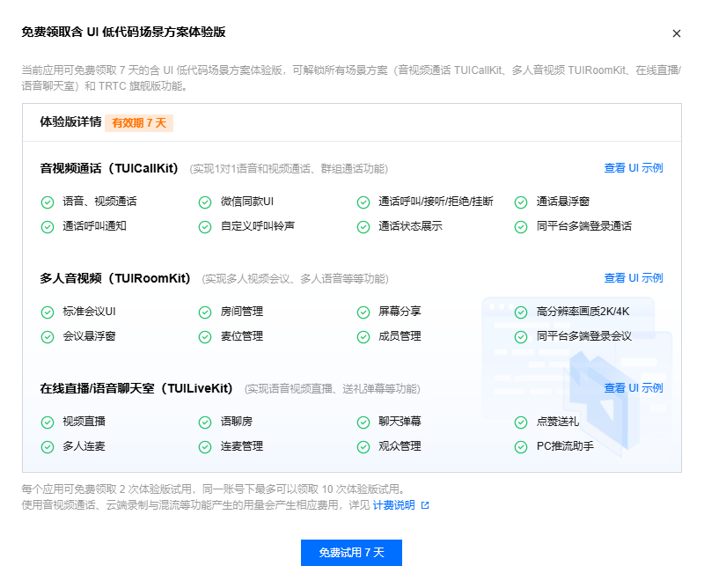Click check icon beside PC推流助手
The height and width of the screenshot is (588, 704).
click(521, 447)
